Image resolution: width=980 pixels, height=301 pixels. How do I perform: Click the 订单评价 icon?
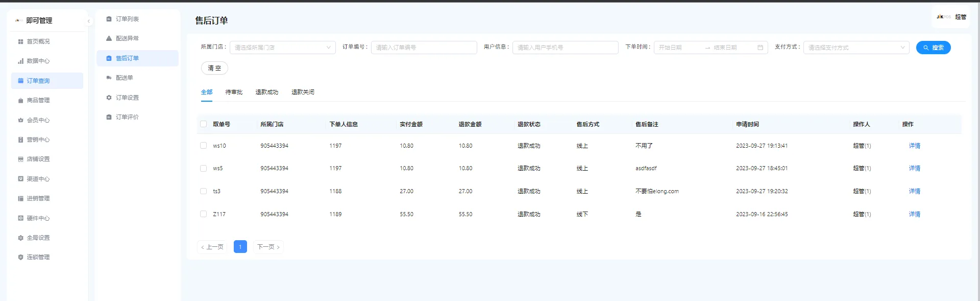(109, 117)
